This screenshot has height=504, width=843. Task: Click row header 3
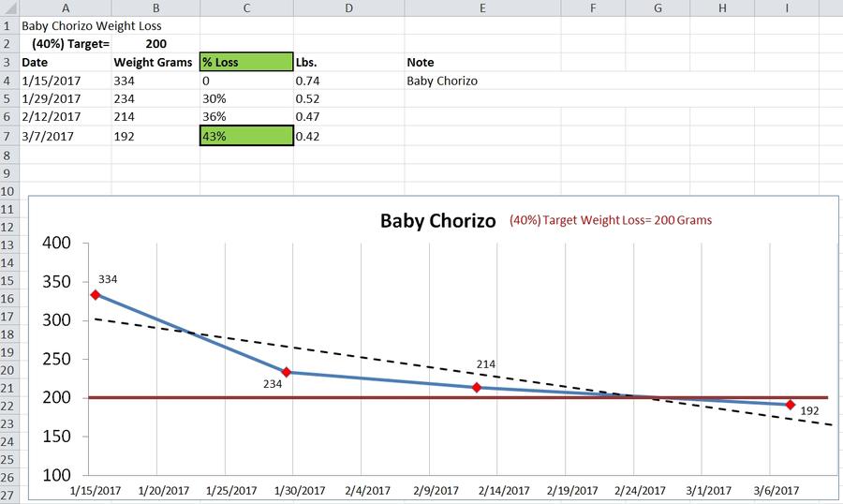tap(8, 62)
